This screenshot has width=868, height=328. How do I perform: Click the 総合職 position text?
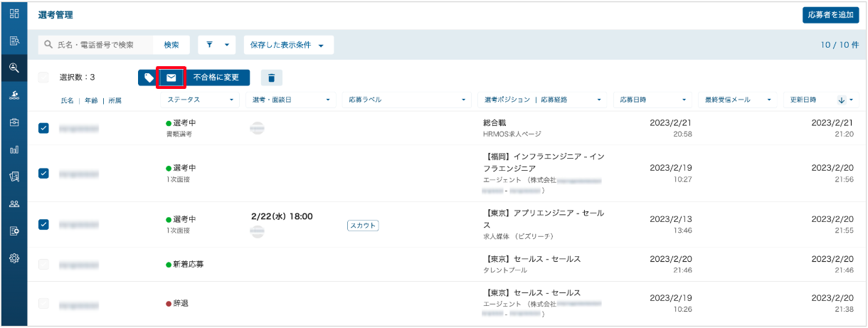pyautogui.click(x=494, y=123)
